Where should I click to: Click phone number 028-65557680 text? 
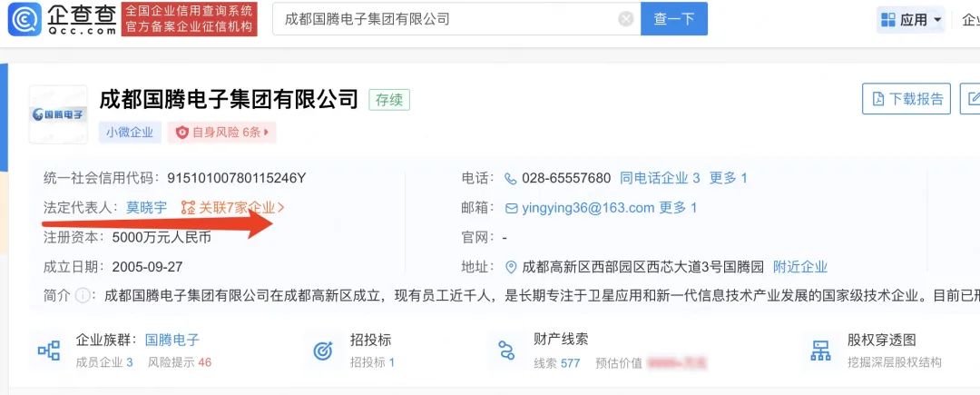point(566,178)
